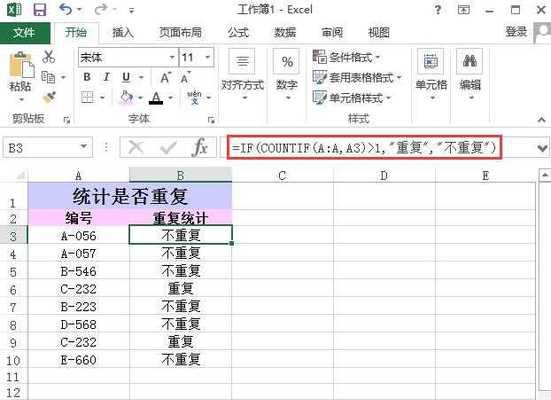Open the clipboard (剪贴板) dialog launcher

coord(66,120)
